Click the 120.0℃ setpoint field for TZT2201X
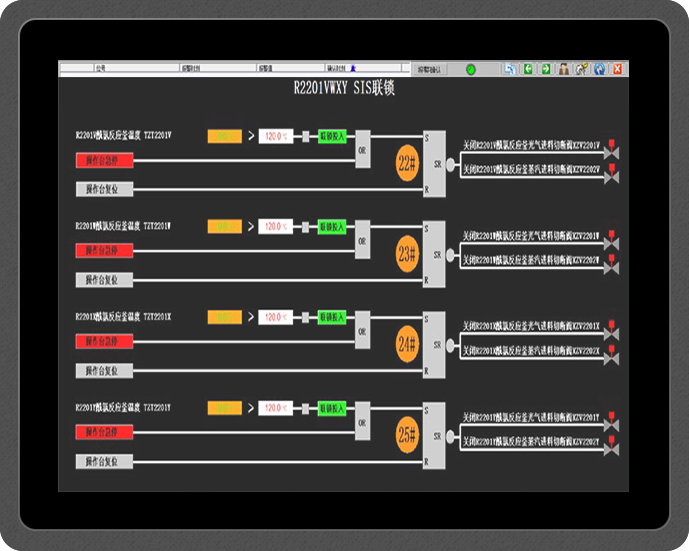689x551 pixels. point(275,317)
